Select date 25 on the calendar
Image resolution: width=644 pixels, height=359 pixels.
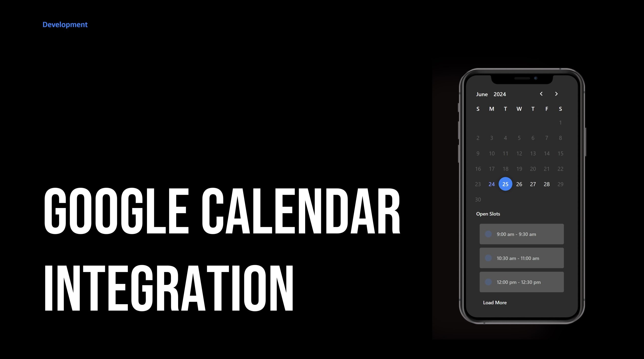[505, 184]
